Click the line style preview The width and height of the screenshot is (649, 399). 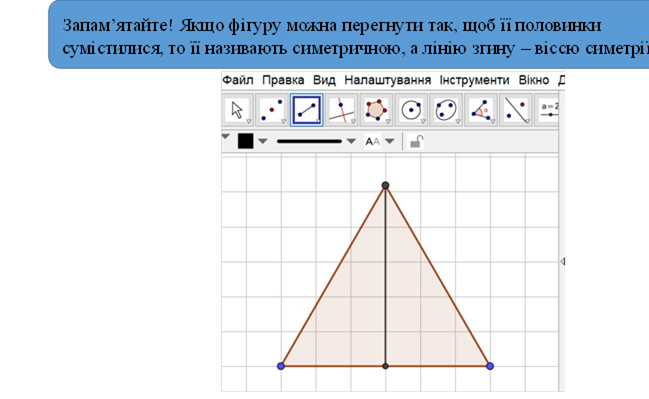coord(309,141)
